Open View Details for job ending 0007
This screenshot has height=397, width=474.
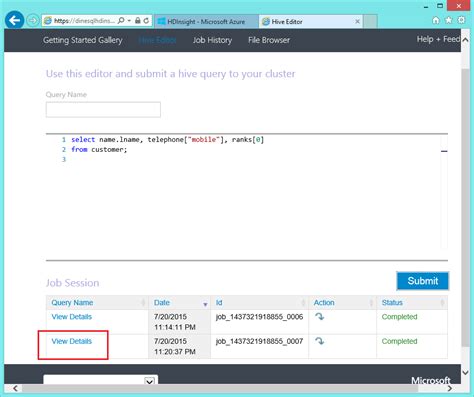72,341
